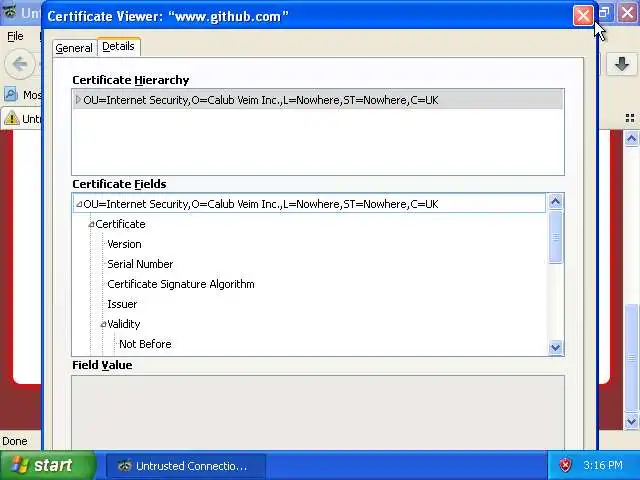Click inside the Field Value box

[318, 412]
